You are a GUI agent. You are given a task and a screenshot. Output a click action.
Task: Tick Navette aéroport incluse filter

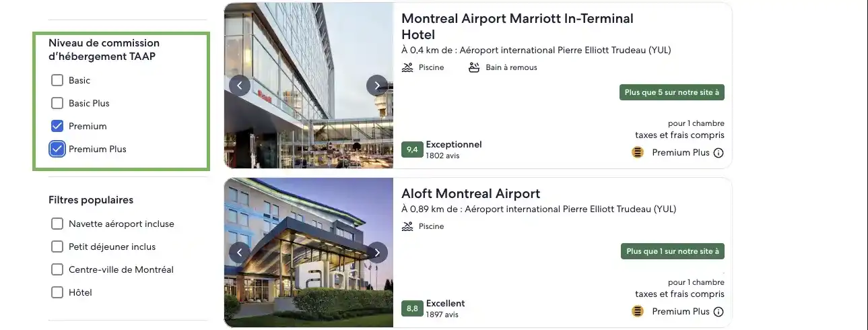pos(57,224)
